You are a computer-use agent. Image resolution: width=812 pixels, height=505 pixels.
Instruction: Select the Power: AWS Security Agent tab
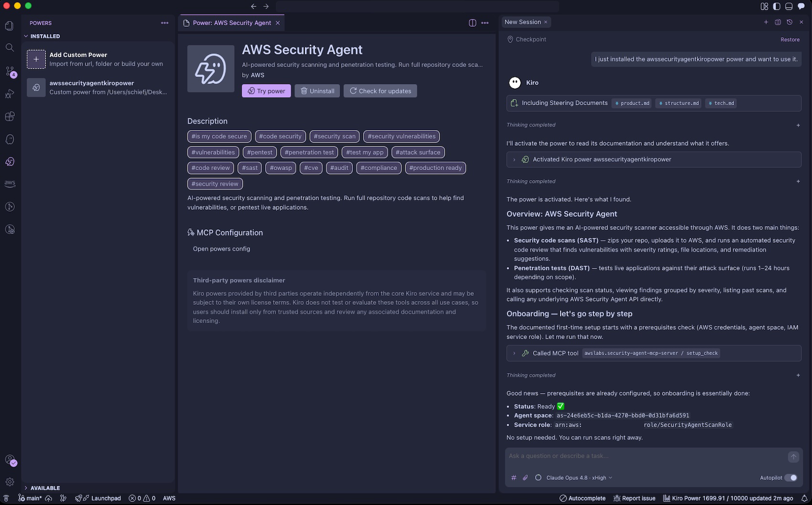click(232, 23)
